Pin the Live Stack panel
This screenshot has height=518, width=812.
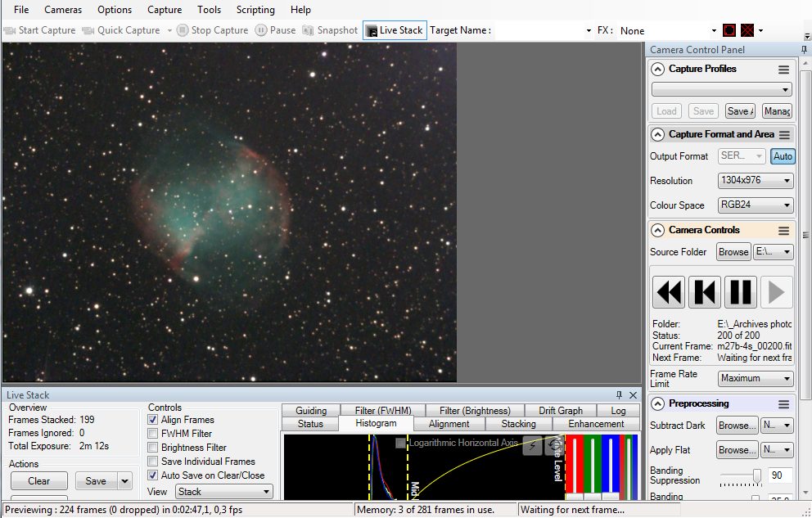click(x=619, y=395)
